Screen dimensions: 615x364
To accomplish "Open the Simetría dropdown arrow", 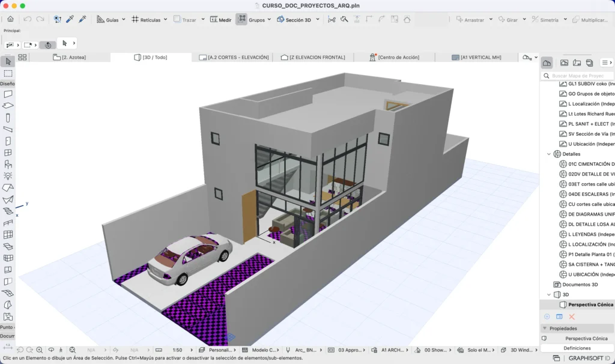I will click(565, 19).
